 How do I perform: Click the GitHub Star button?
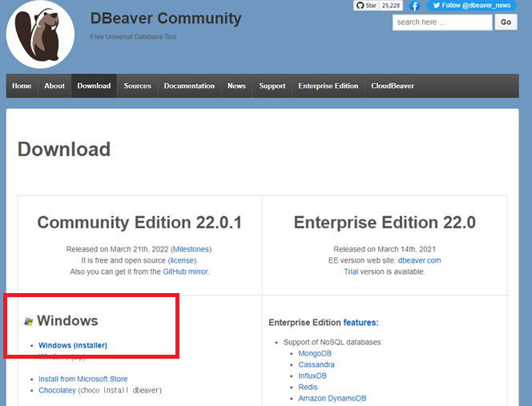(x=366, y=6)
